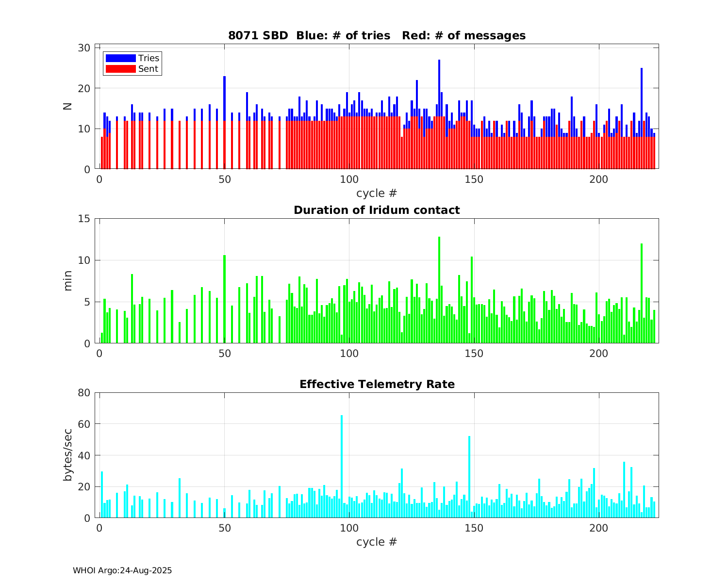Select the "Sent" legend label text
Image resolution: width=728 pixels, height=582 pixels.
click(x=148, y=69)
